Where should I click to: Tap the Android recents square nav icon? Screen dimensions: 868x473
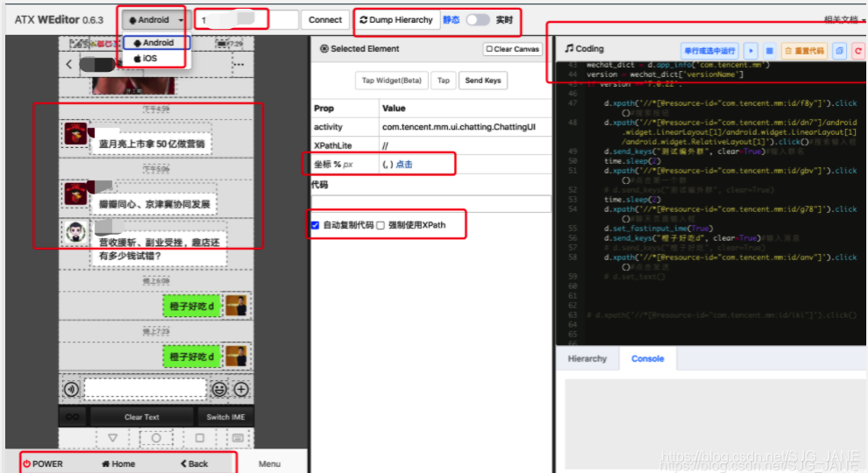200,438
